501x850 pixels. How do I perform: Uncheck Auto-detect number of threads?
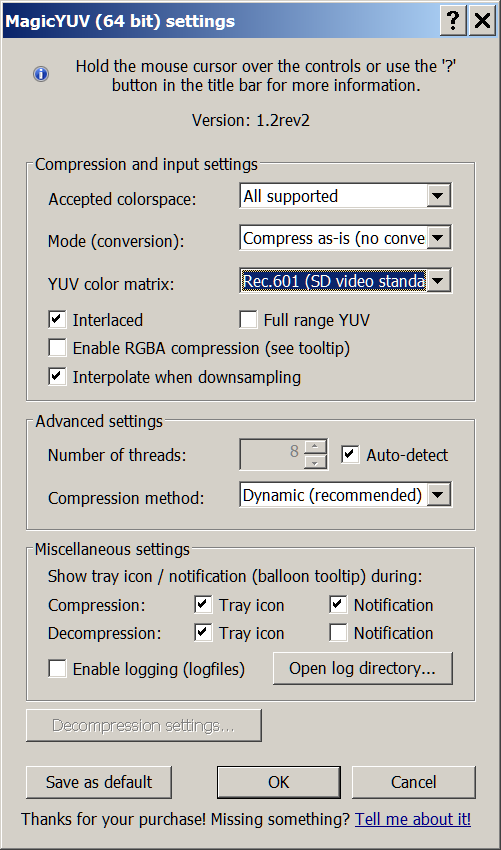(x=350, y=454)
